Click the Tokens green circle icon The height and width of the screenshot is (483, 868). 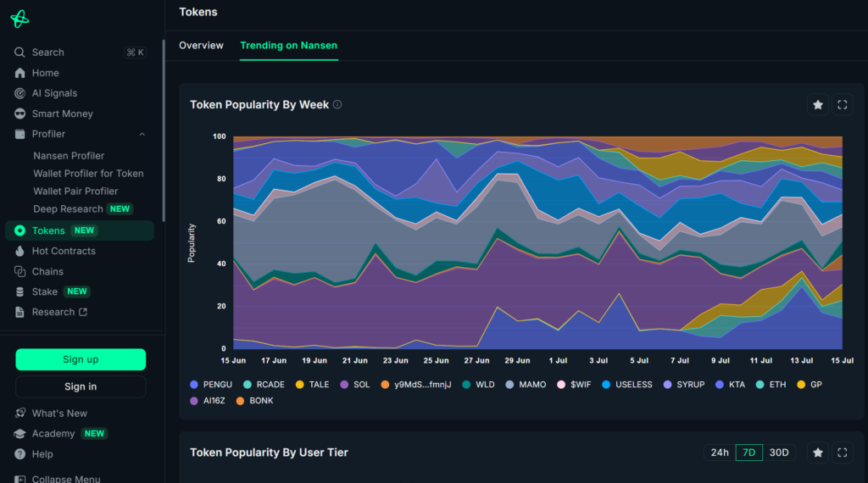[x=20, y=230]
